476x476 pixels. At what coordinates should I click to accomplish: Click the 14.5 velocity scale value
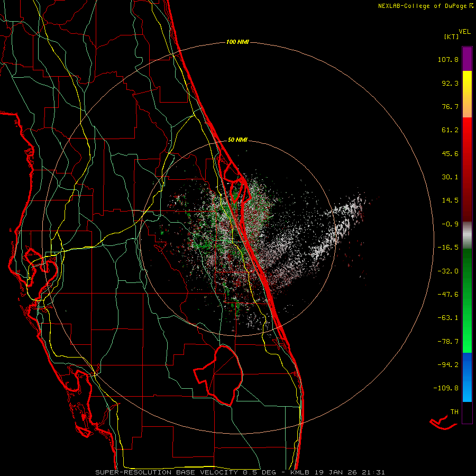coord(450,200)
